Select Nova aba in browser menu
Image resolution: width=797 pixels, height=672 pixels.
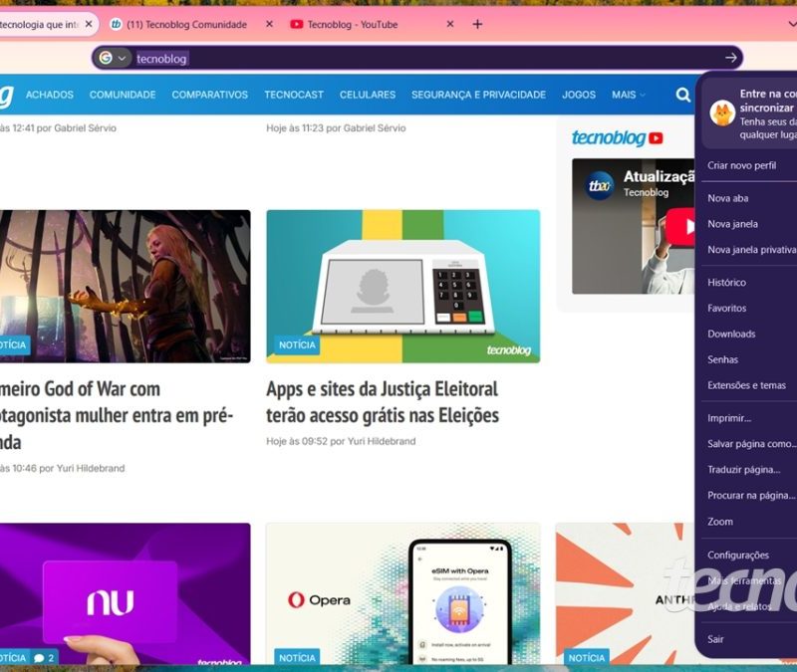[728, 198]
